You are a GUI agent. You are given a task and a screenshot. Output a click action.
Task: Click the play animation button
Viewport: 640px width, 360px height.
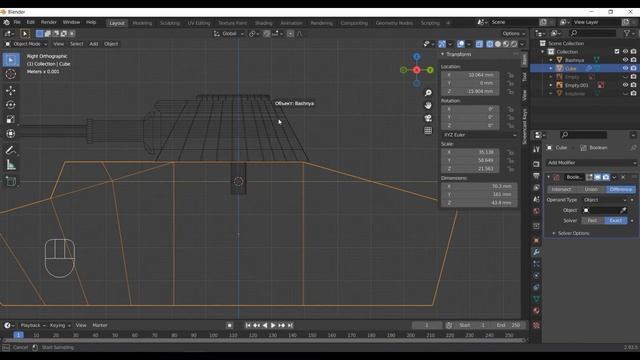[273, 325]
